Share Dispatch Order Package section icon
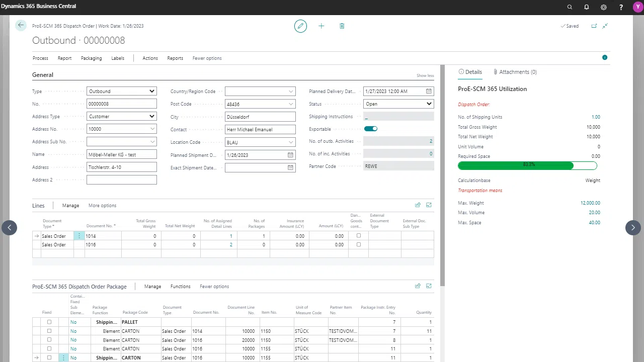This screenshot has height=362, width=644. click(x=418, y=286)
